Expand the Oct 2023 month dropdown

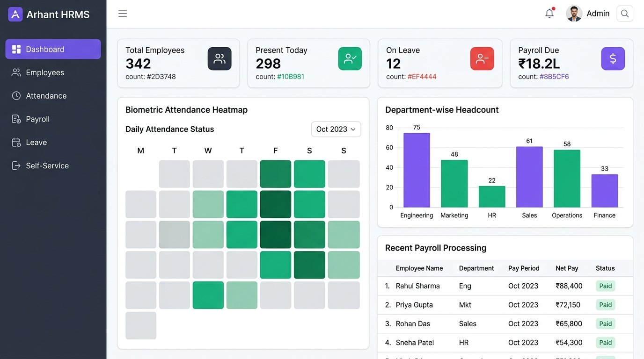[x=336, y=129]
